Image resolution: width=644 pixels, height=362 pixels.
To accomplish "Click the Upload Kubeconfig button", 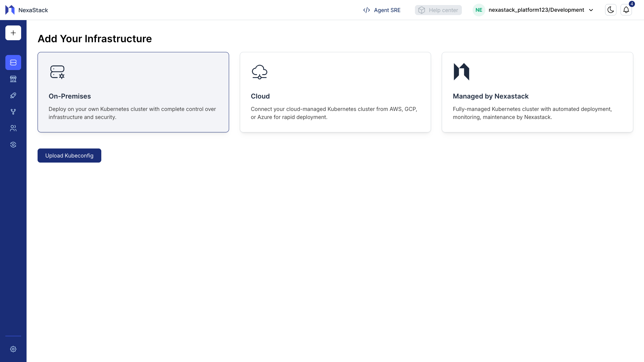I will [x=69, y=155].
